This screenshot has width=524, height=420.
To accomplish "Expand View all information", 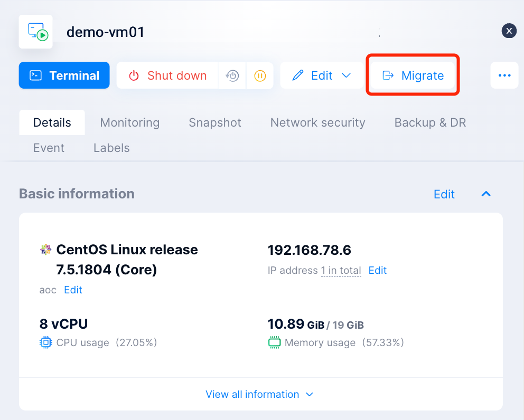I will click(x=259, y=394).
